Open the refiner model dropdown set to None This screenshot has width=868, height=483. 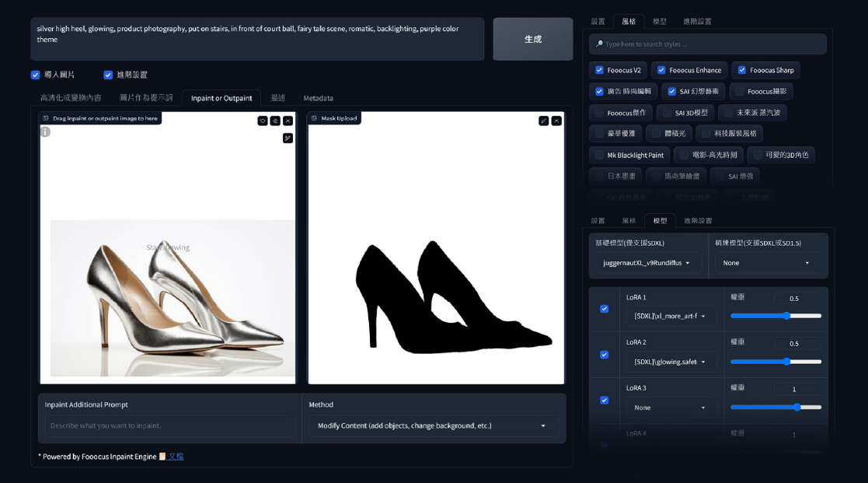click(768, 263)
